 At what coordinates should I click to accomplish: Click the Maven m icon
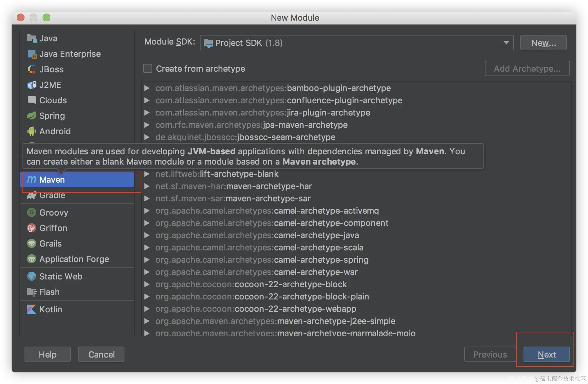click(x=32, y=179)
